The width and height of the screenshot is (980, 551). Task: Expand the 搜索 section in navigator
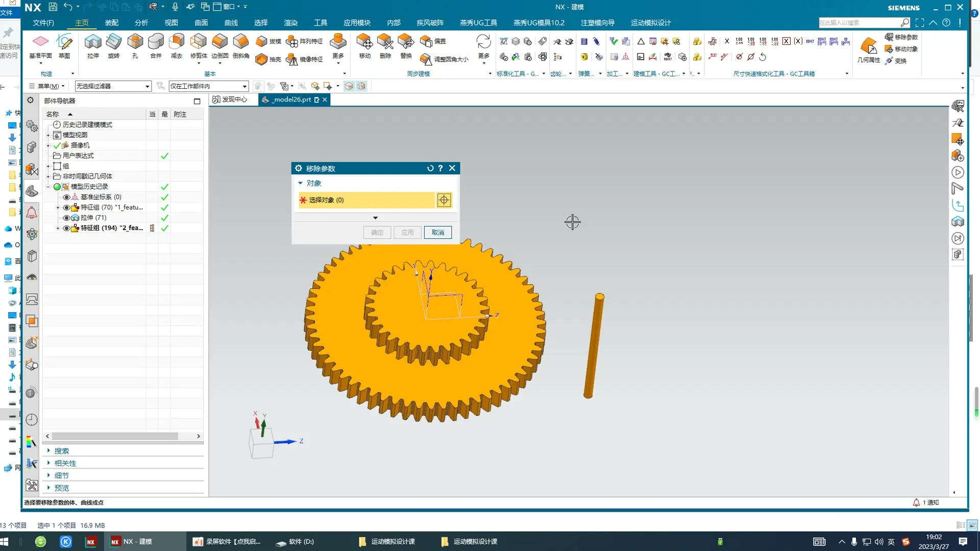coord(61,451)
